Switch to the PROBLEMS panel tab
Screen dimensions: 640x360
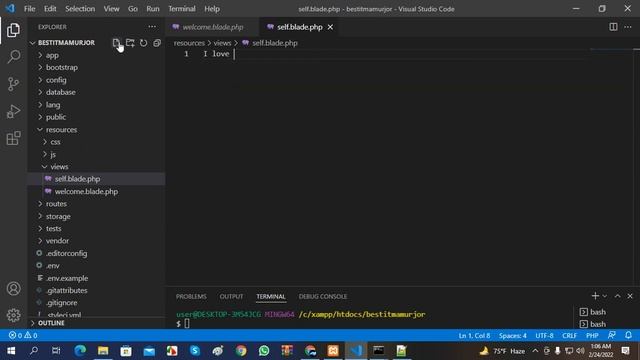tap(191, 296)
